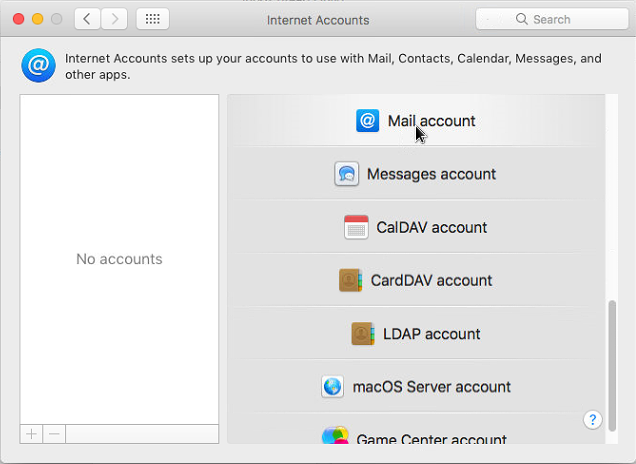This screenshot has height=464, width=636.
Task: Select the Mail account label
Action: 431,121
